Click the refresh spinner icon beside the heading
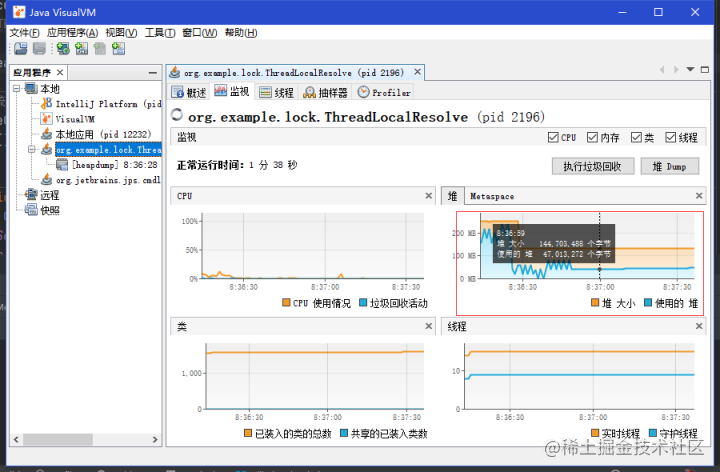Image resolution: width=720 pixels, height=472 pixels. tap(177, 115)
